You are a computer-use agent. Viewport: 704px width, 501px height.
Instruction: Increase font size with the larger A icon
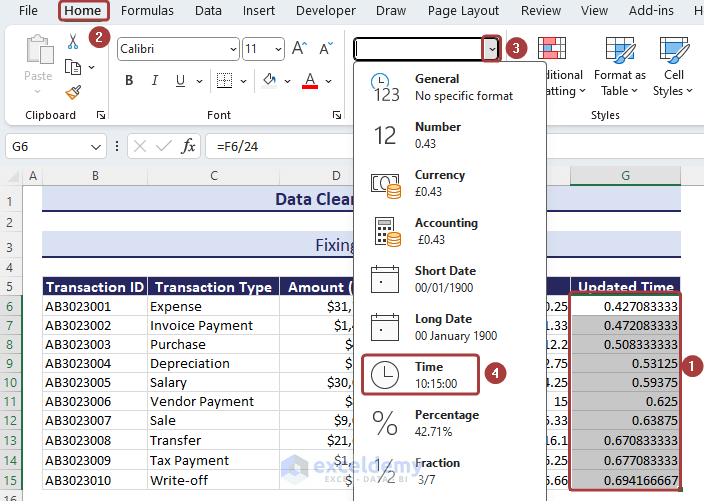pos(299,48)
